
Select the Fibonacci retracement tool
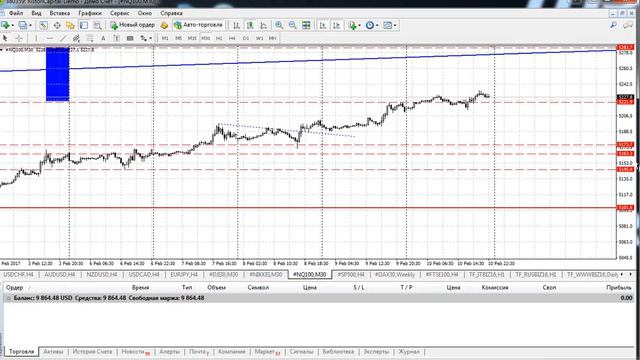pos(90,38)
